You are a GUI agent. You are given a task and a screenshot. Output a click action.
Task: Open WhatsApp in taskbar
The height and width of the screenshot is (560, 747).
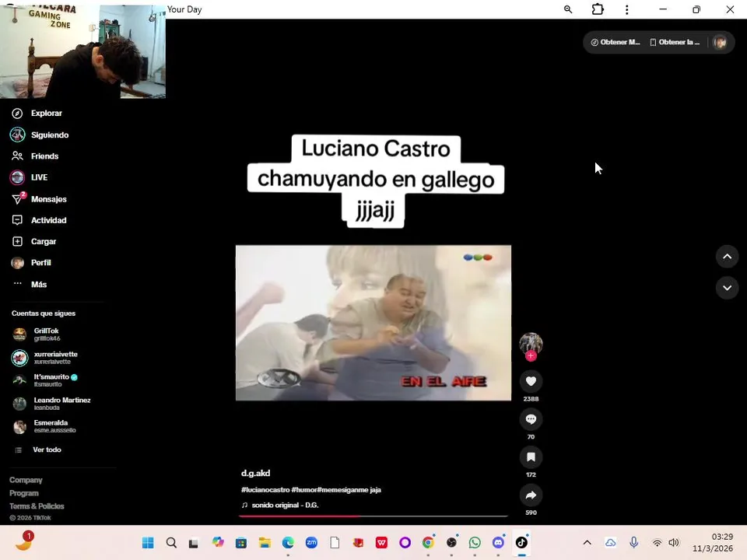tap(475, 542)
